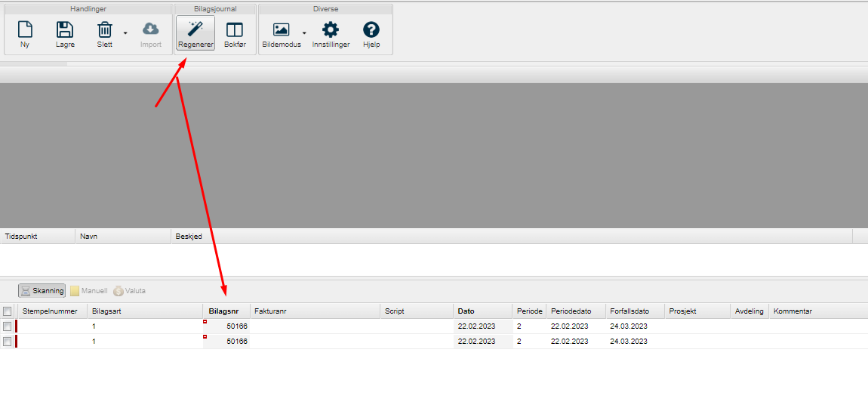Click the Bokfør icon
Image resolution: width=868 pixels, height=396 pixels.
(235, 30)
